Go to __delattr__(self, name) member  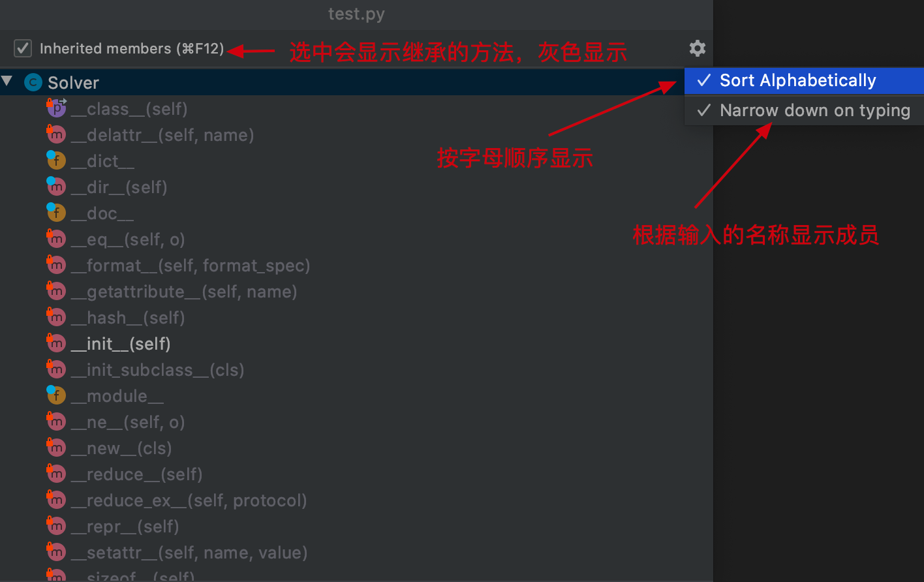(162, 135)
